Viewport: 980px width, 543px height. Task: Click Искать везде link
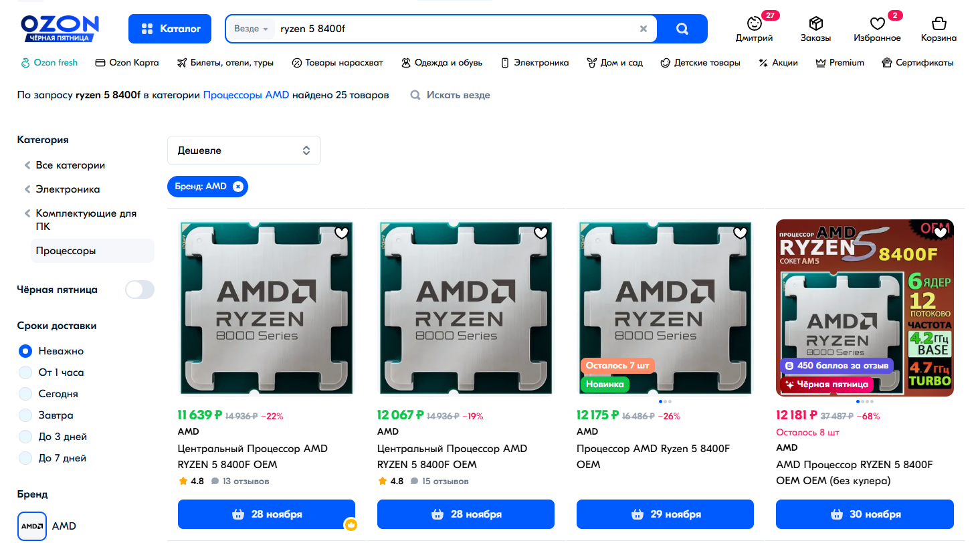[451, 95]
